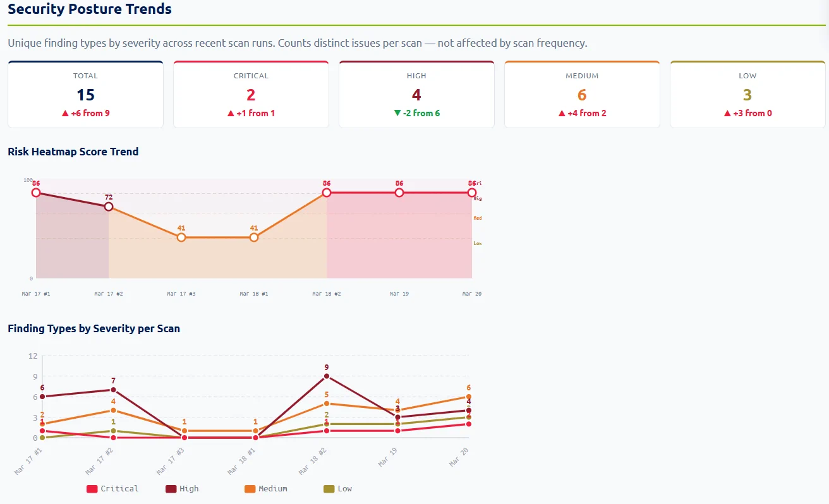This screenshot has width=829, height=504.
Task: Click the 9 High peak at Mar 18 #2
Action: coord(326,376)
